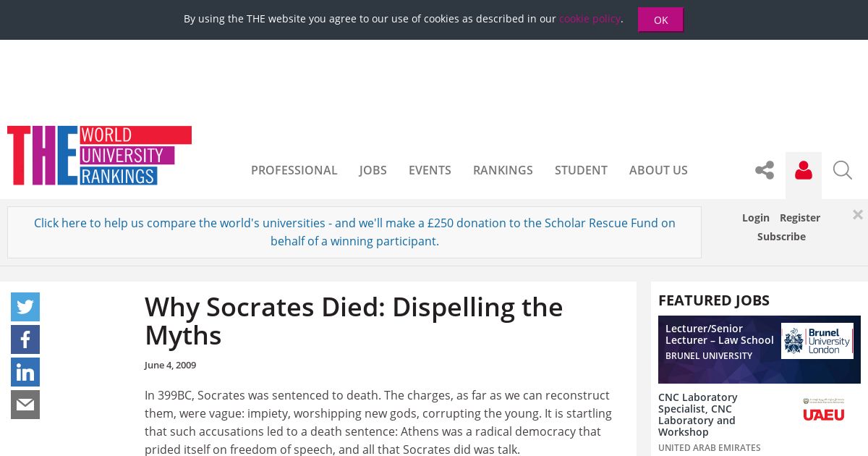Image resolution: width=868 pixels, height=456 pixels.
Task: Open the cookie policy link
Action: (590, 19)
